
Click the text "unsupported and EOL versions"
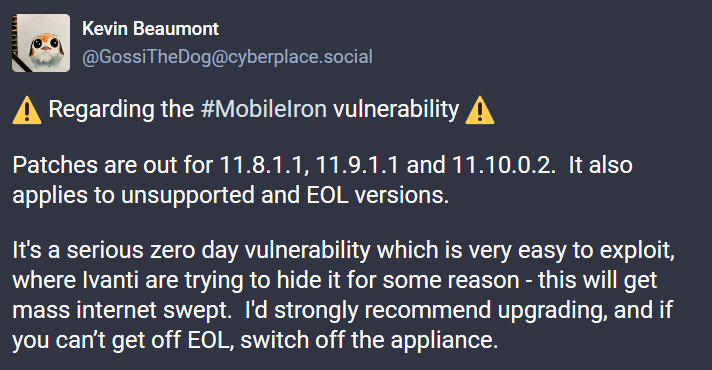pos(284,195)
